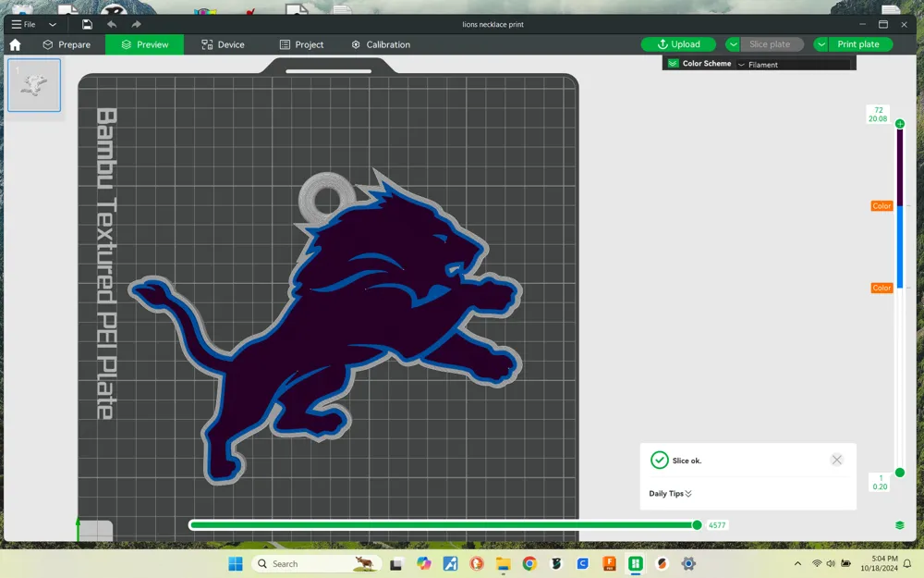924x578 pixels.
Task: Open the blue slanted A app in taskbar
Action: [x=450, y=564]
